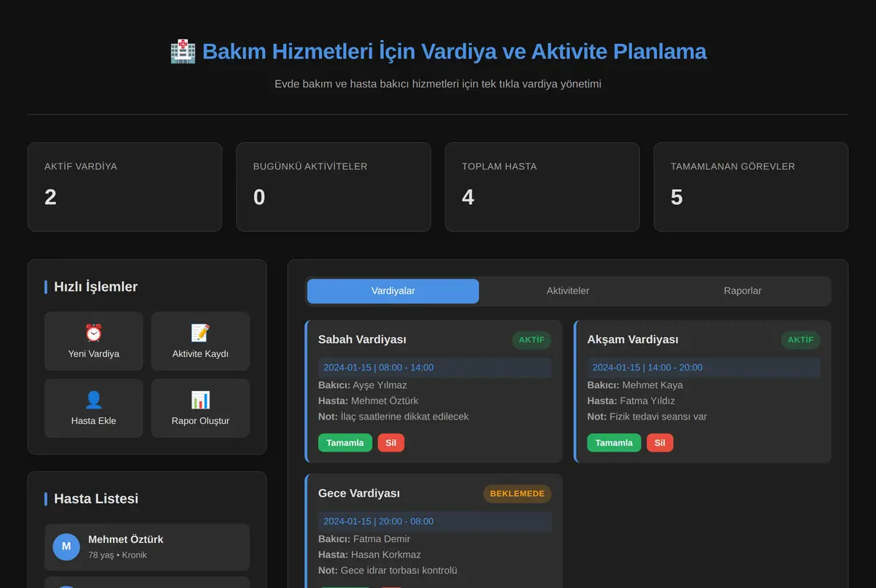This screenshot has height=588, width=876.
Task: Click the Toplam Hasta stat card
Action: (542, 187)
